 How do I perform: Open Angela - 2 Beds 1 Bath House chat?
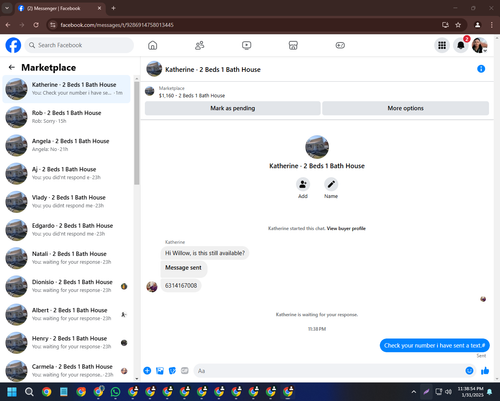pos(66,145)
